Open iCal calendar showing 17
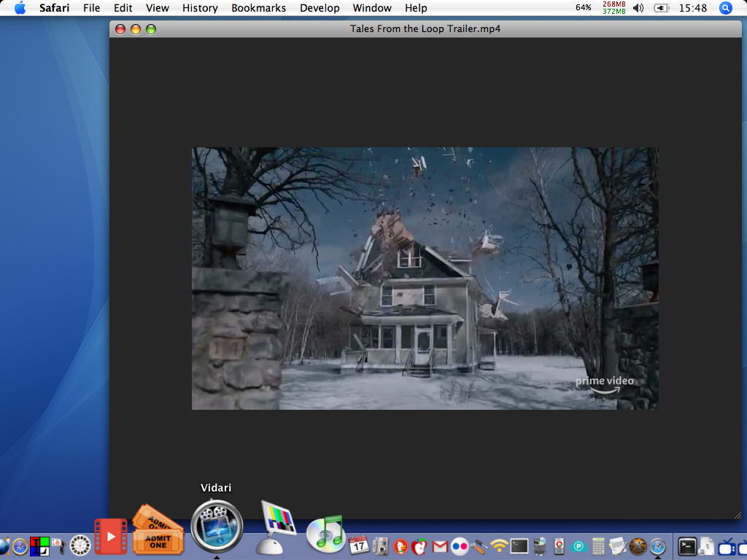 tap(359, 545)
